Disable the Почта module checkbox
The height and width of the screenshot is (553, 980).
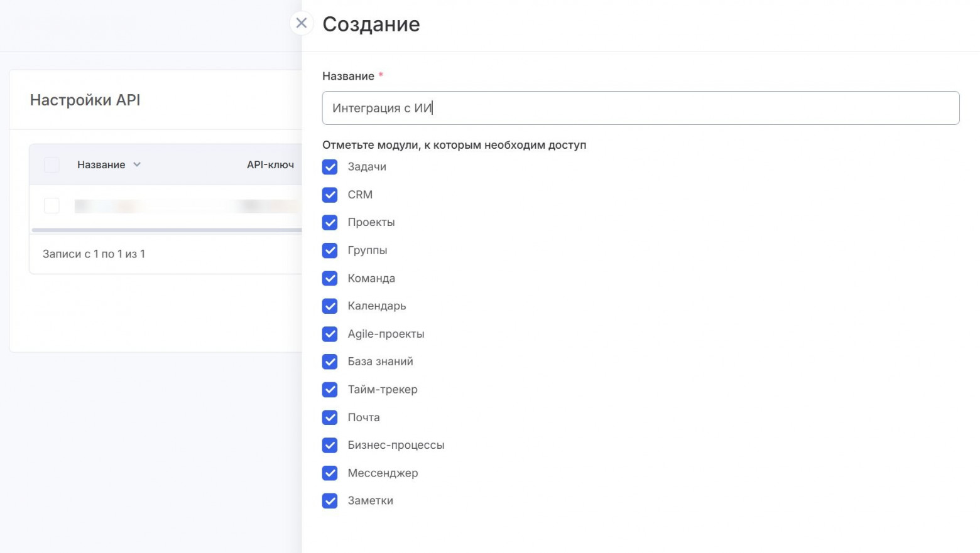click(x=330, y=417)
